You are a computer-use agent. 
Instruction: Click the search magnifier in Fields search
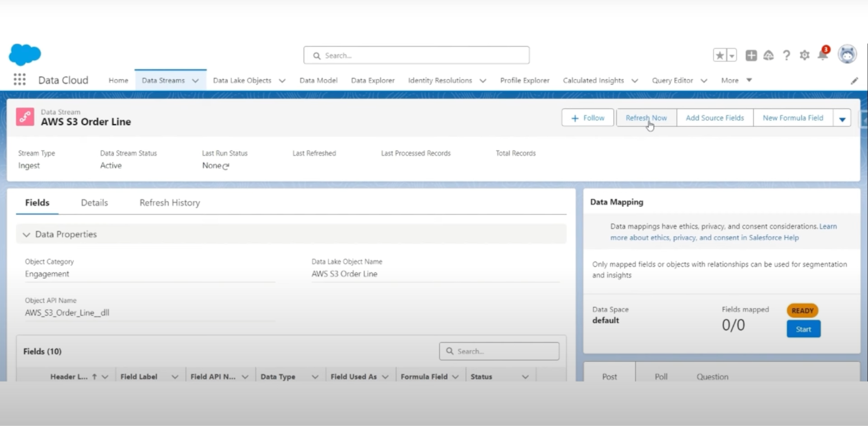(x=450, y=351)
